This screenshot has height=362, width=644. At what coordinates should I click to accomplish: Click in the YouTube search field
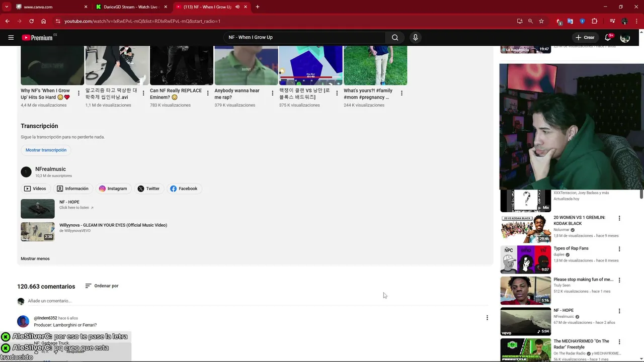point(304,37)
